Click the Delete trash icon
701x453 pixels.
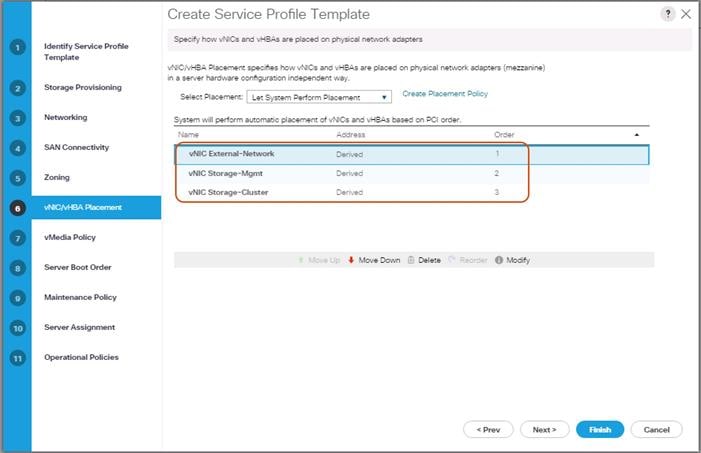click(x=412, y=260)
